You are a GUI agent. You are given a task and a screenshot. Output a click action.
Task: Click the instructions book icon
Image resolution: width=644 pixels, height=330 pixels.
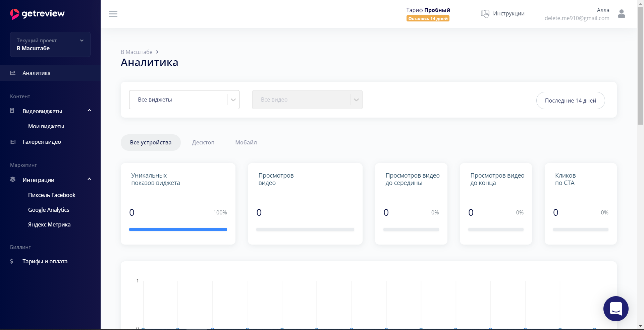click(x=485, y=14)
